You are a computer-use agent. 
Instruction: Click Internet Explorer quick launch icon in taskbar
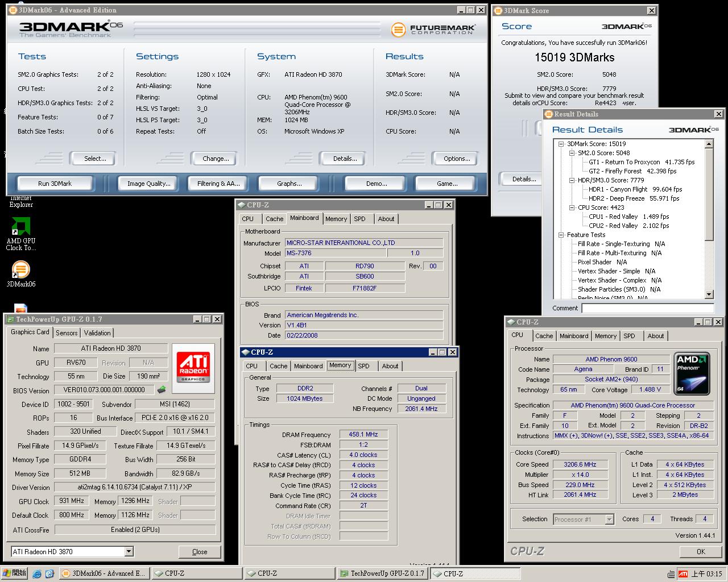[37, 573]
